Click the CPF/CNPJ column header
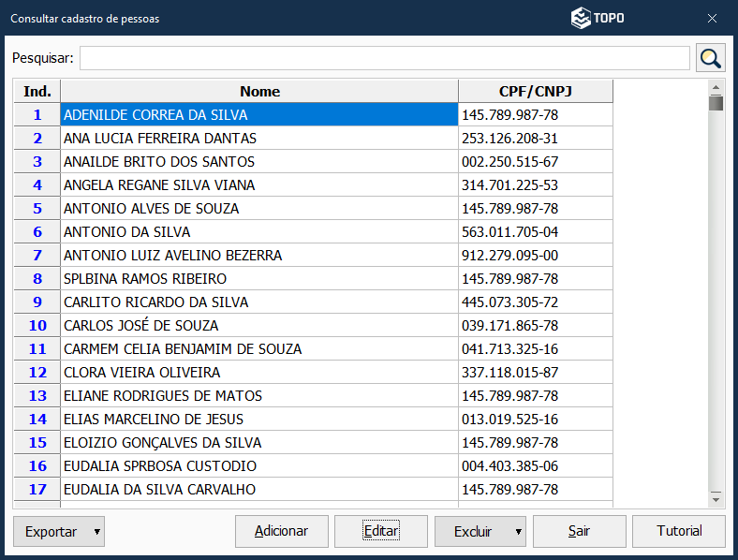Image resolution: width=738 pixels, height=560 pixels. point(535,91)
